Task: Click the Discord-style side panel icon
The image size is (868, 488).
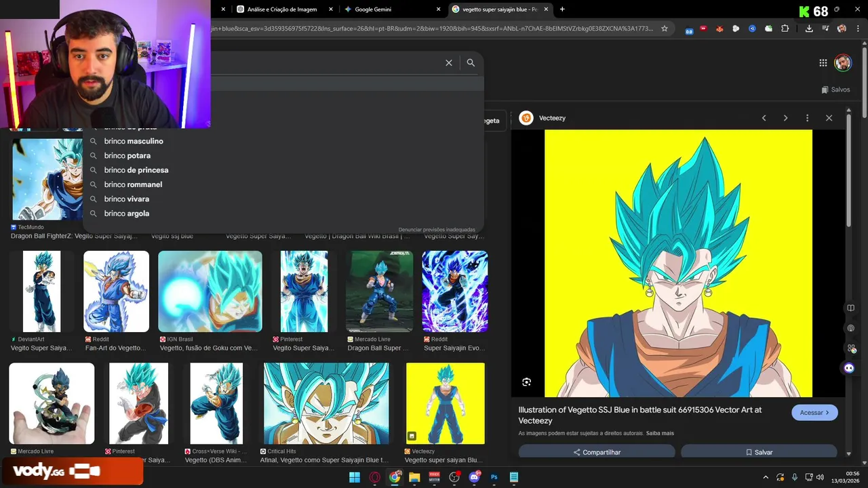Action: [849, 368]
